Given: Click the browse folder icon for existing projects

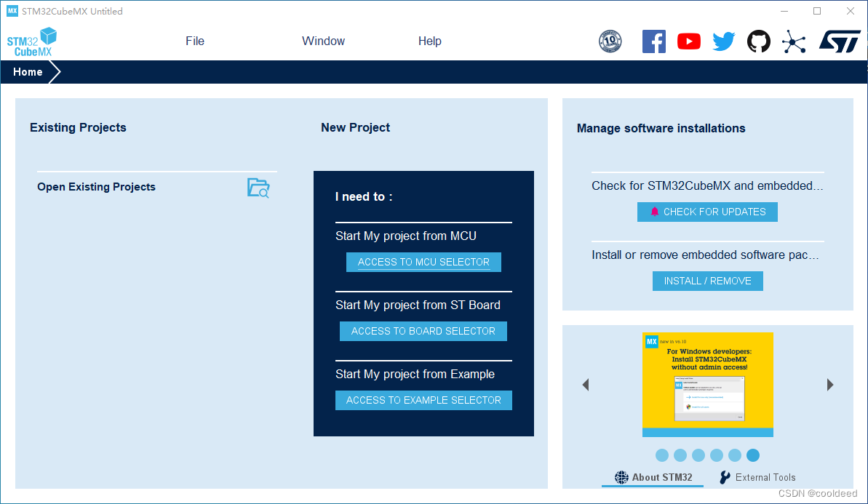Looking at the screenshot, I should [258, 188].
